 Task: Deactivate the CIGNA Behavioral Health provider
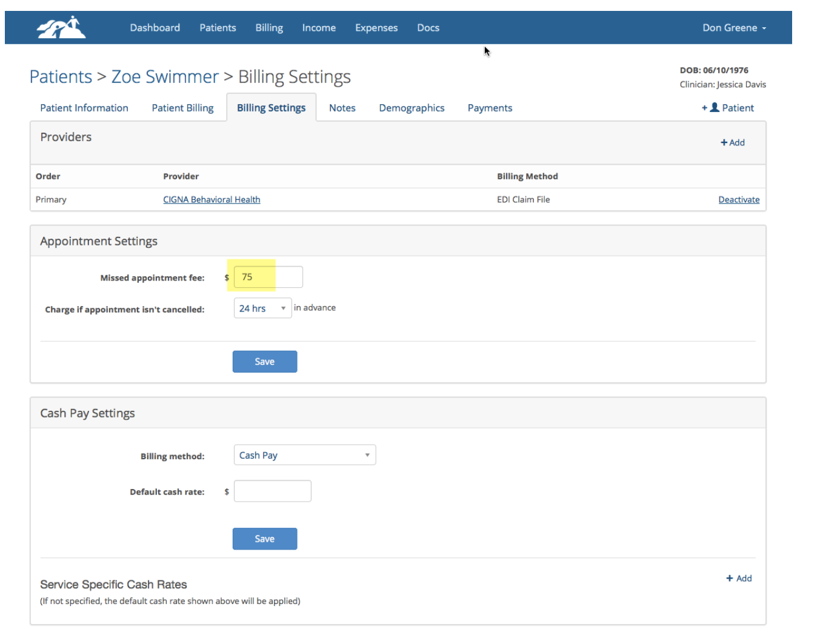click(739, 199)
